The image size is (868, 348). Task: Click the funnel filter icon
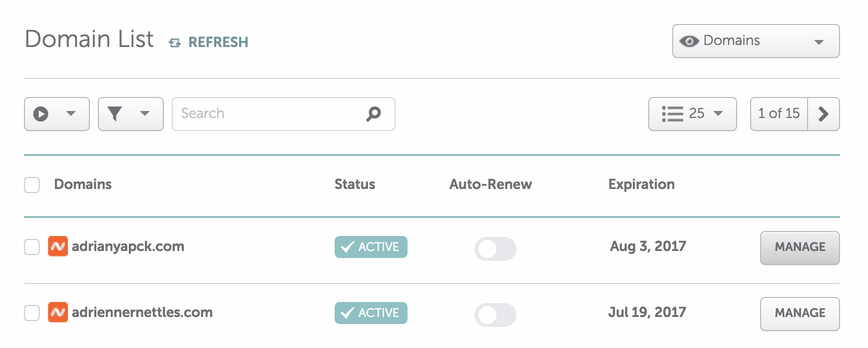coord(115,114)
